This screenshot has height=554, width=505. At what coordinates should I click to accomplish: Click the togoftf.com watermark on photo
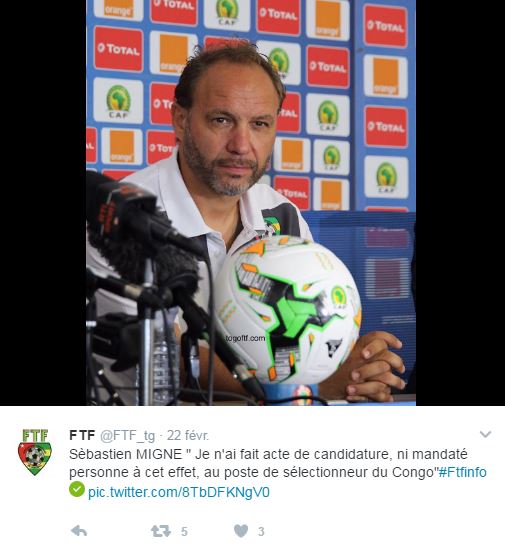[x=245, y=338]
